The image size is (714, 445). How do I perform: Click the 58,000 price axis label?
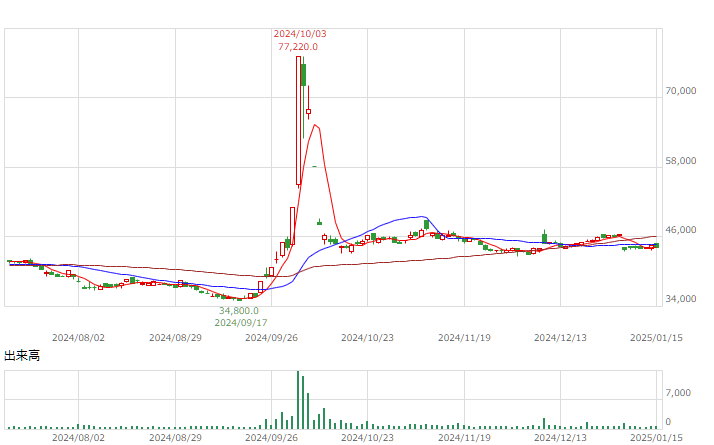click(681, 161)
